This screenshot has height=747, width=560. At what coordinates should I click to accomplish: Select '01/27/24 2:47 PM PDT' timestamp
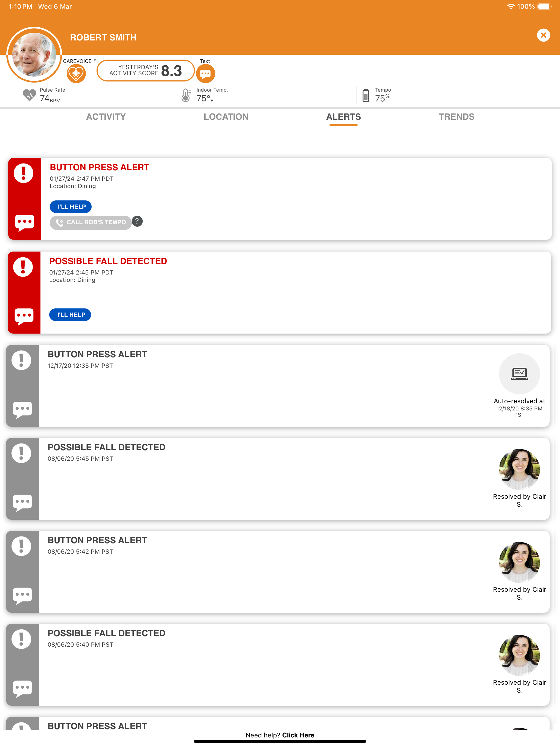click(x=81, y=179)
